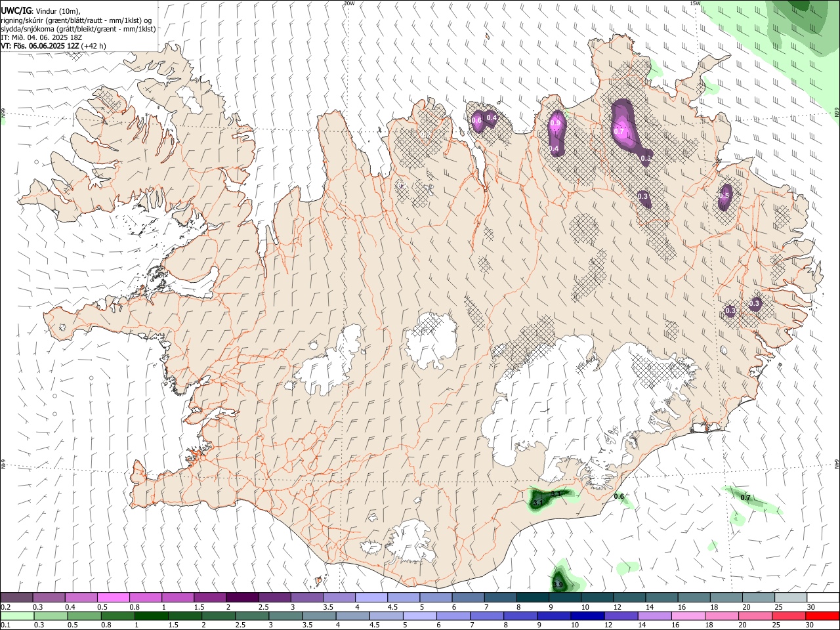Click the 0.7 purple snowfall value label
Image resolution: width=840 pixels, height=630 pixels.
[619, 131]
